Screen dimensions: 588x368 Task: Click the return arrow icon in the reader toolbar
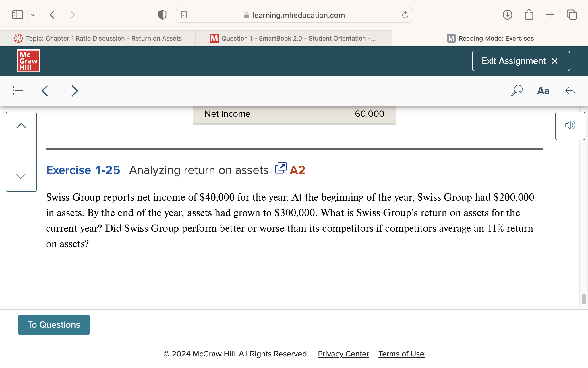coord(570,91)
